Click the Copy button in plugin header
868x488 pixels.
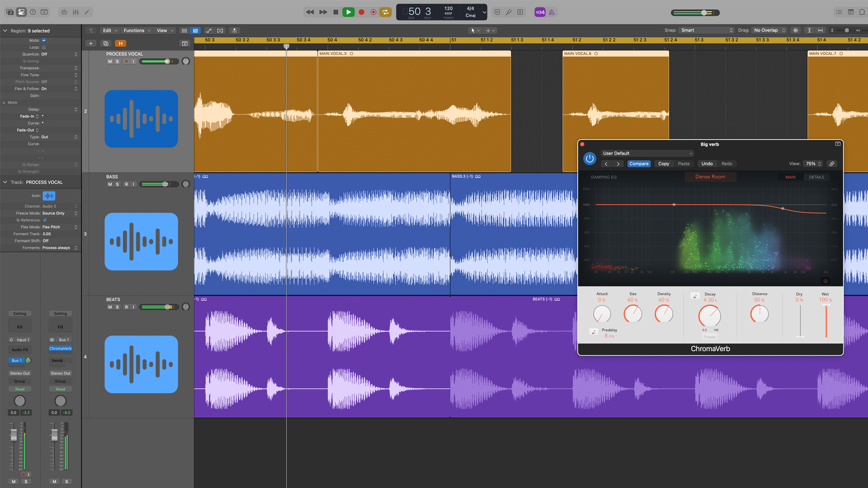click(664, 164)
